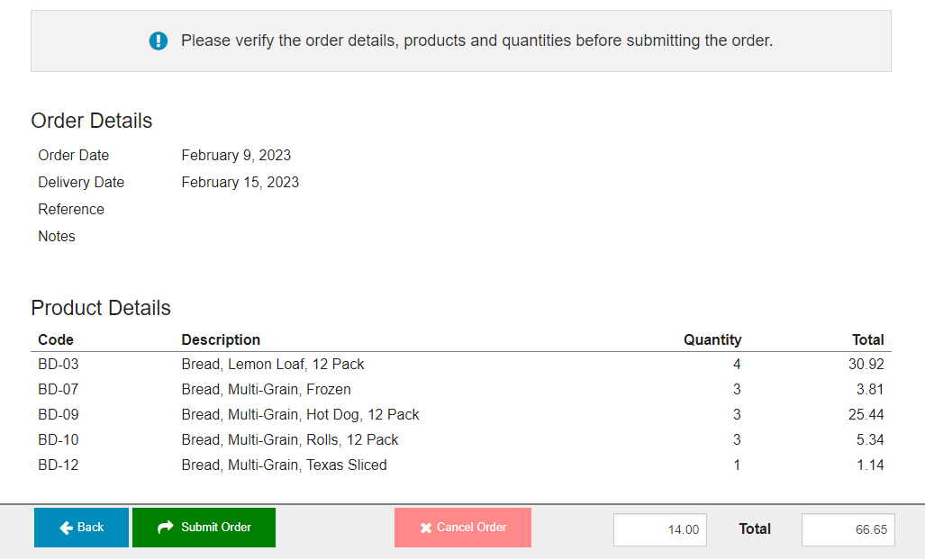The width and height of the screenshot is (925, 560).
Task: Select product code BD-10
Action: 58,440
